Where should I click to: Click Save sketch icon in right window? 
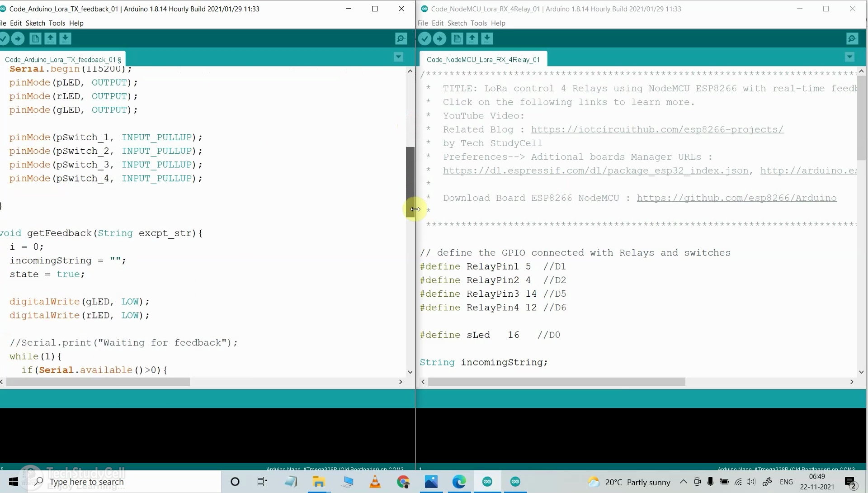(x=487, y=39)
